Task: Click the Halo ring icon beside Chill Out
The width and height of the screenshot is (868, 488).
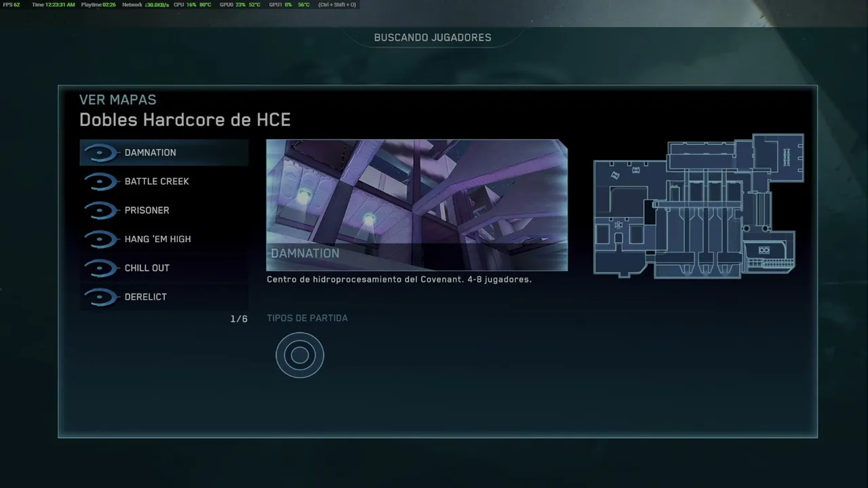Action: (101, 268)
